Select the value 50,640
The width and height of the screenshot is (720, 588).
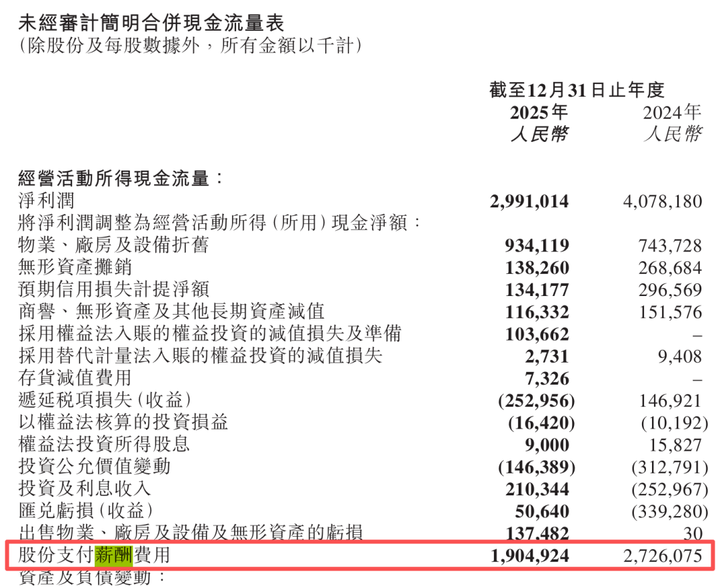(542, 511)
